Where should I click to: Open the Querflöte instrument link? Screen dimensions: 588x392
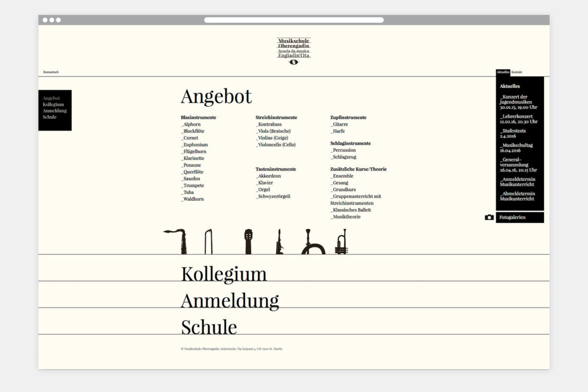[x=192, y=172]
